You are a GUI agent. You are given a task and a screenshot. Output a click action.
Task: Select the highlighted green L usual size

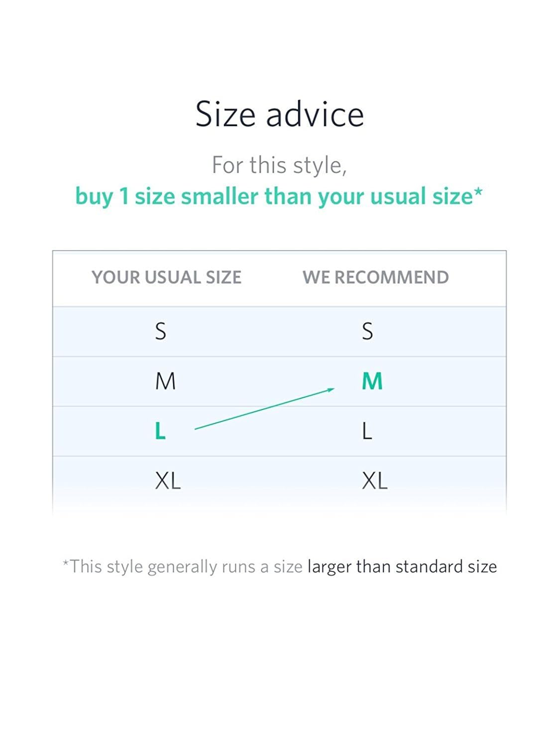pyautogui.click(x=160, y=431)
